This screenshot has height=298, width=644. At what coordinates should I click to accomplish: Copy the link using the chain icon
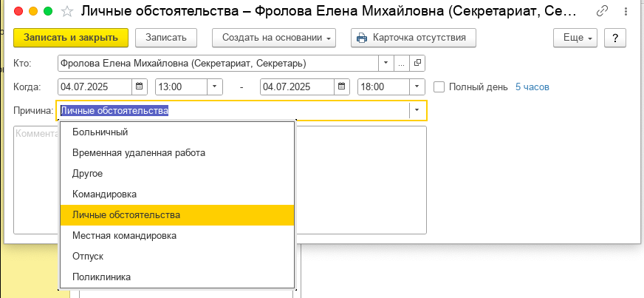point(603,12)
